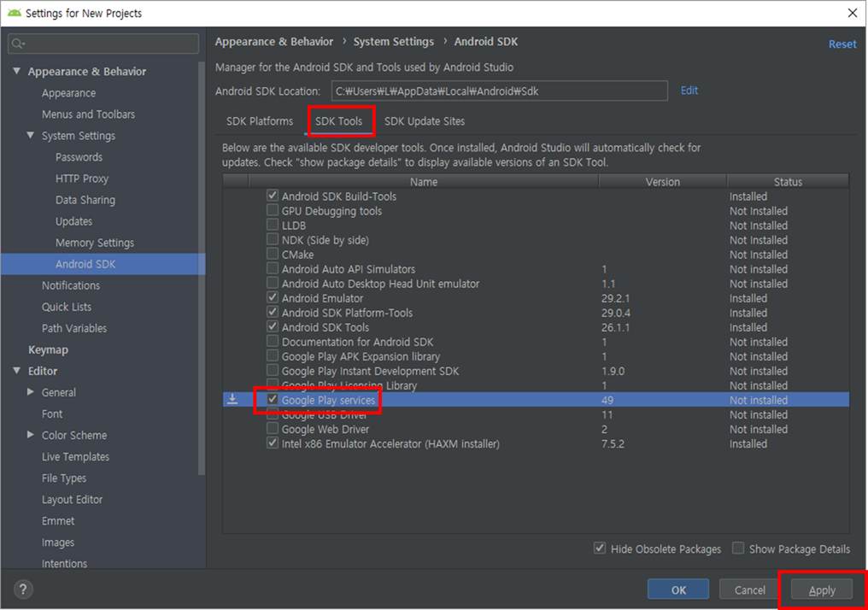
Task: Click the download icon beside Google Play services
Action: tap(232, 399)
